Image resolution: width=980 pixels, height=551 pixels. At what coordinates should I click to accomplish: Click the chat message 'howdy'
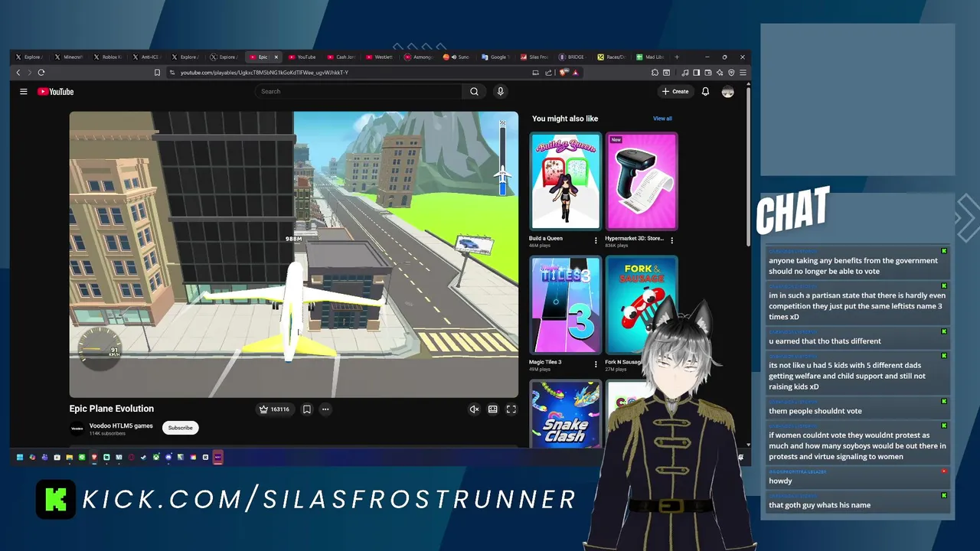(780, 481)
